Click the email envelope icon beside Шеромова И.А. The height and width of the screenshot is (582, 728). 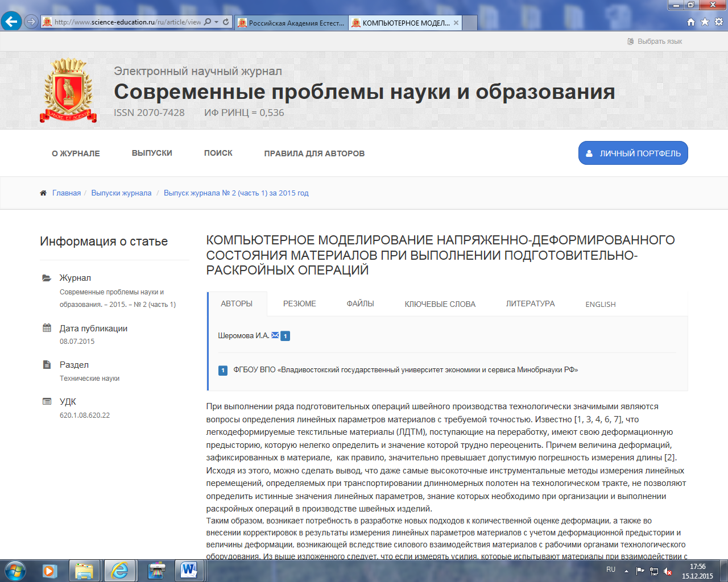pyautogui.click(x=275, y=335)
